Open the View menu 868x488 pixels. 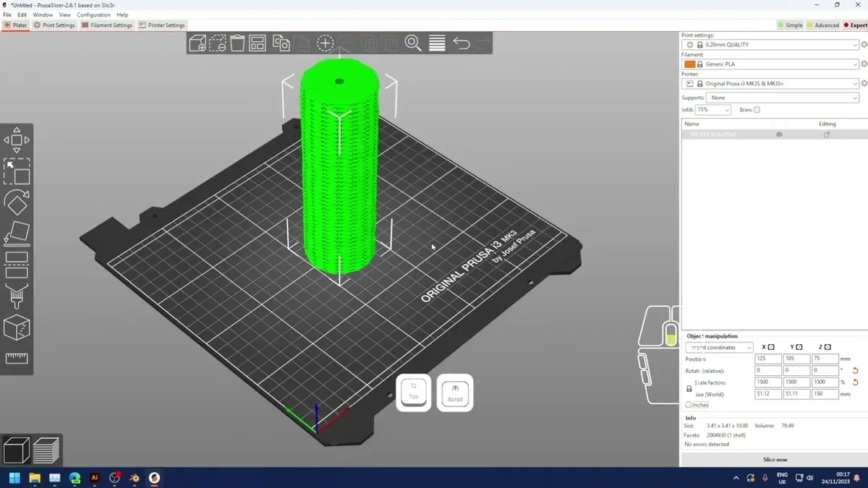click(64, 14)
